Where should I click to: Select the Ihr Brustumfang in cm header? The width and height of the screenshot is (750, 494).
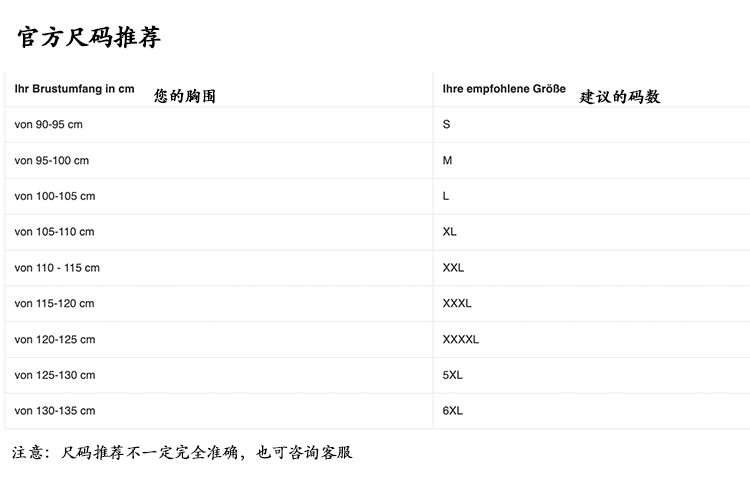[x=74, y=89]
